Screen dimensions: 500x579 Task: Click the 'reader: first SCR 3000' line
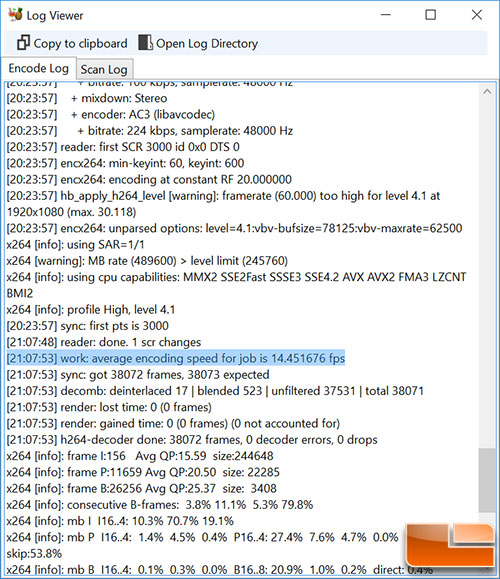pos(123,147)
